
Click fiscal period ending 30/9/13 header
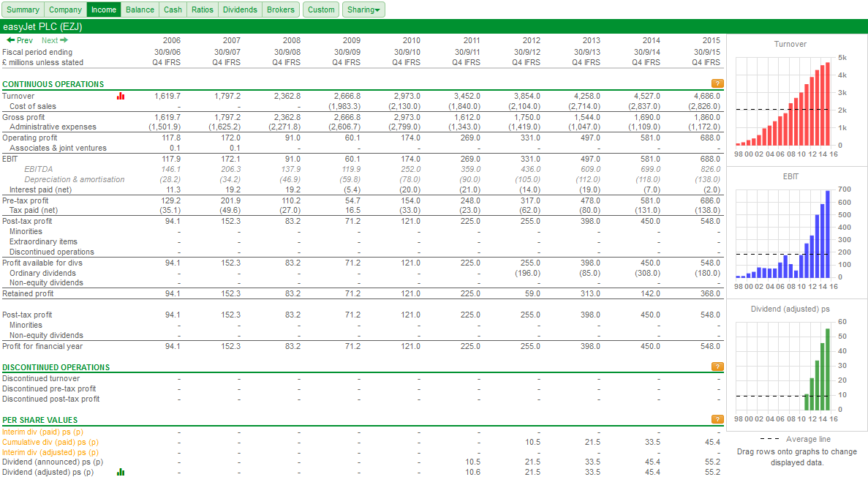click(586, 52)
